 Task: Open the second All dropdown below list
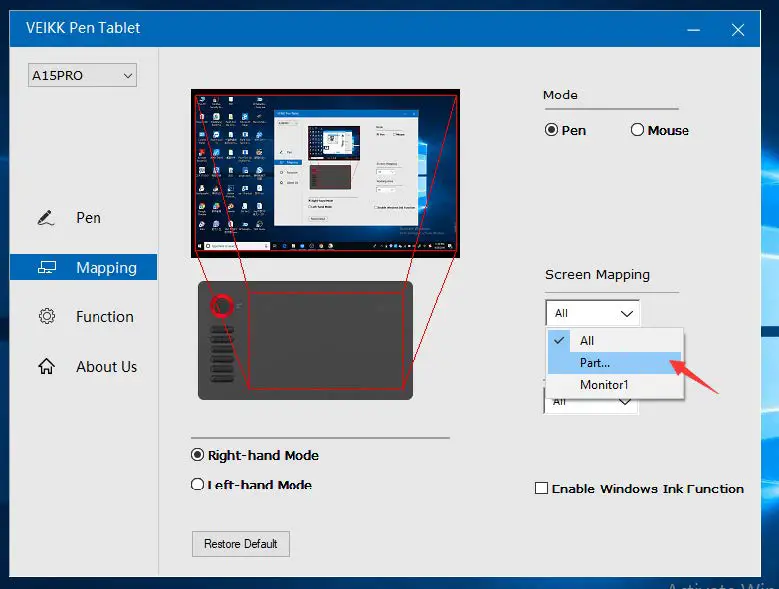pyautogui.click(x=591, y=404)
